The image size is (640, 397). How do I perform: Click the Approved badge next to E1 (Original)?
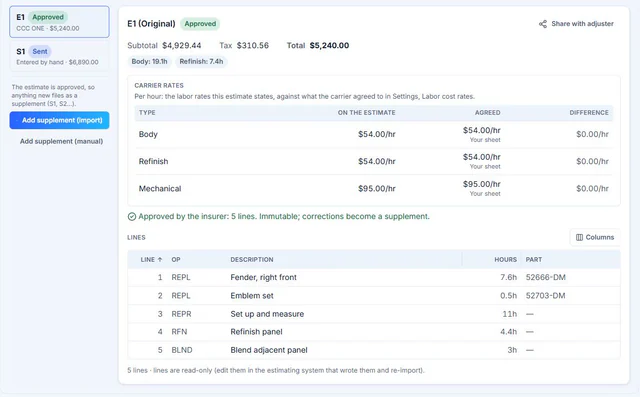(x=200, y=24)
